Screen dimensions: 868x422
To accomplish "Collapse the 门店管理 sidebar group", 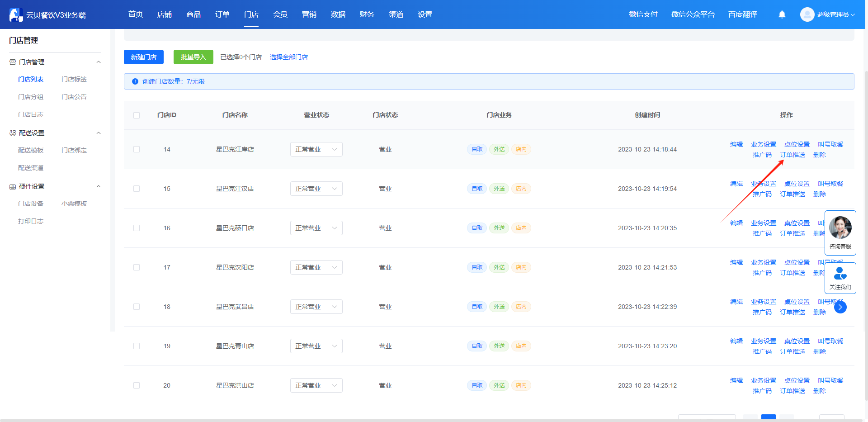I will click(x=99, y=62).
